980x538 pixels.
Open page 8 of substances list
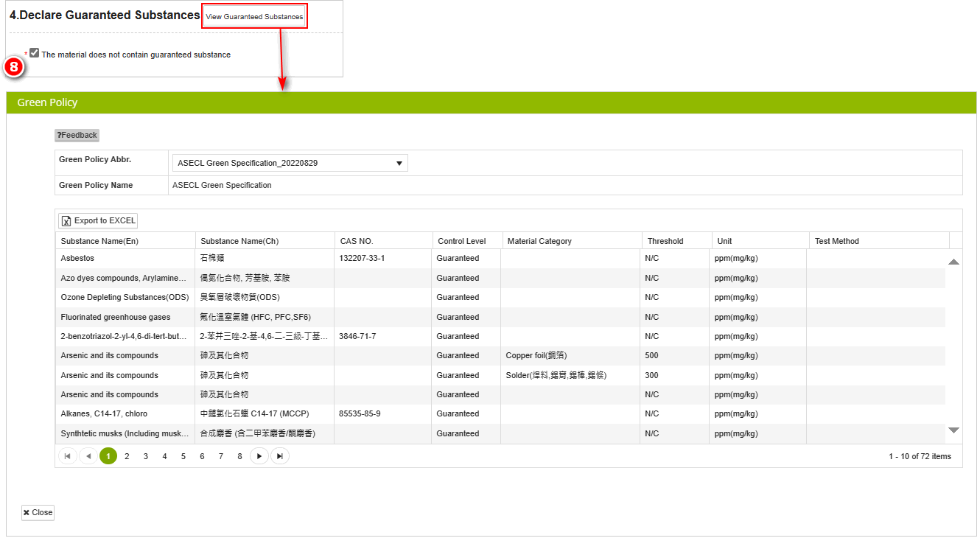point(239,456)
